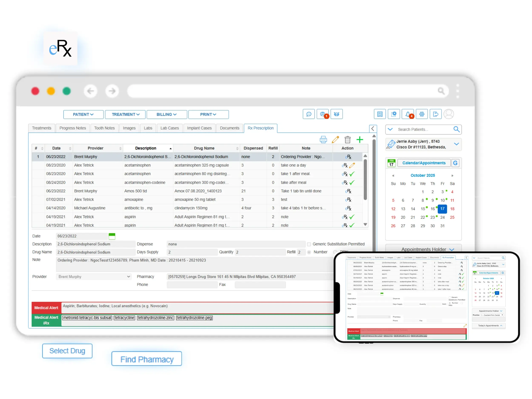532x399 pixels.
Task: Toggle the eRx check action on the aspirin row
Action: coord(351,217)
